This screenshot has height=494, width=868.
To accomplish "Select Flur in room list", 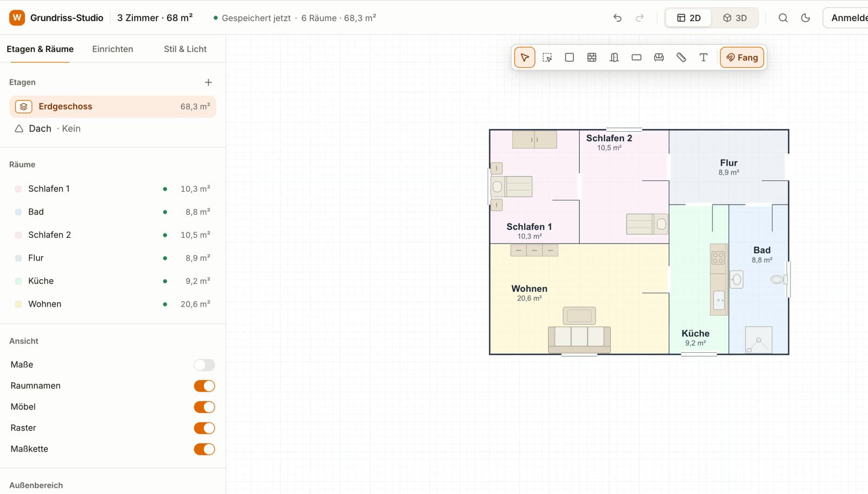I will click(113, 258).
